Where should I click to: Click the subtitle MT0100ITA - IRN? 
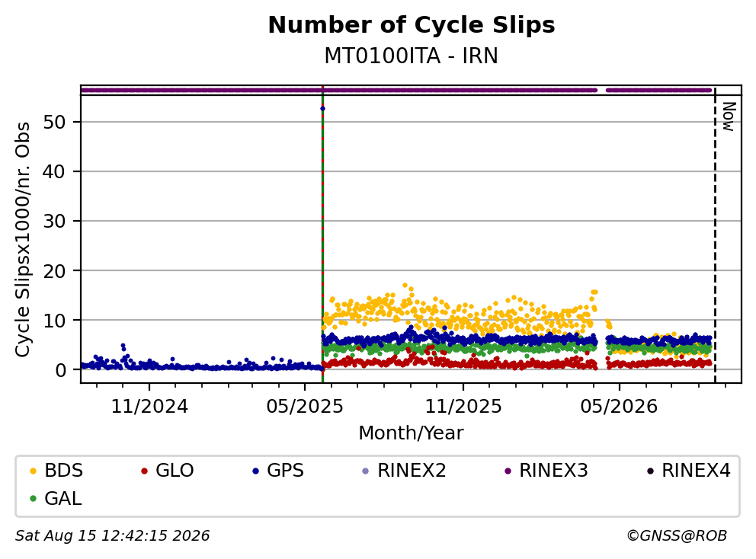click(412, 56)
